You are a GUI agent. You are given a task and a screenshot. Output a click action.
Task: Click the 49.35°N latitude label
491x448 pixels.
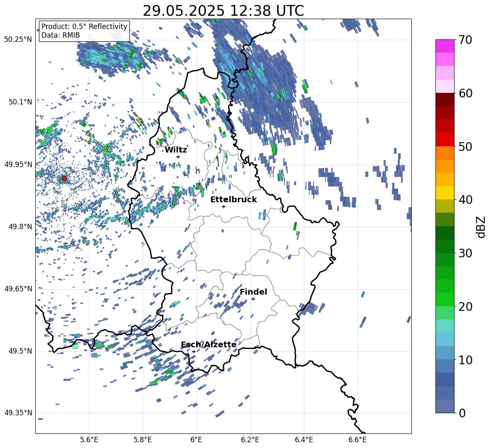click(x=18, y=413)
